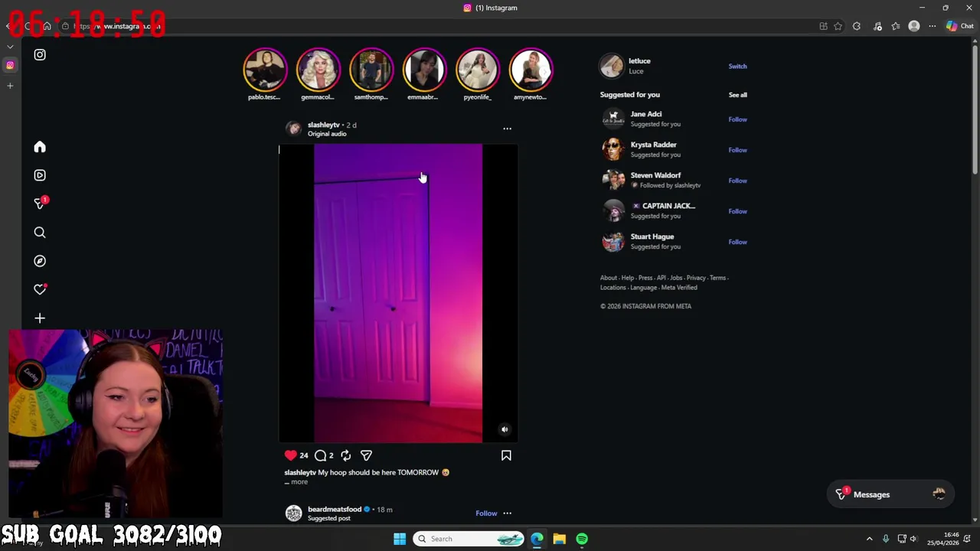980x551 pixels.
Task: Open Reels from the sidebar
Action: [x=40, y=175]
